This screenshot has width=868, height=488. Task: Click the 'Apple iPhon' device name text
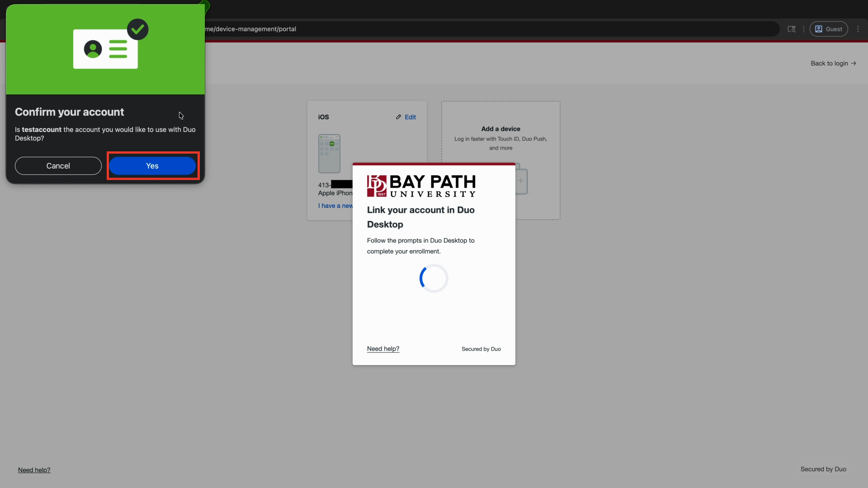[x=335, y=193]
